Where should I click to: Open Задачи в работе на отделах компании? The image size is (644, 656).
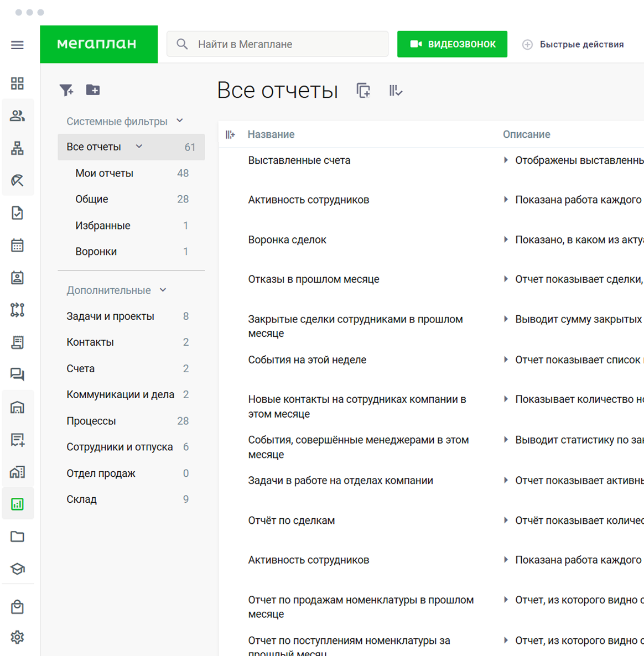(340, 480)
